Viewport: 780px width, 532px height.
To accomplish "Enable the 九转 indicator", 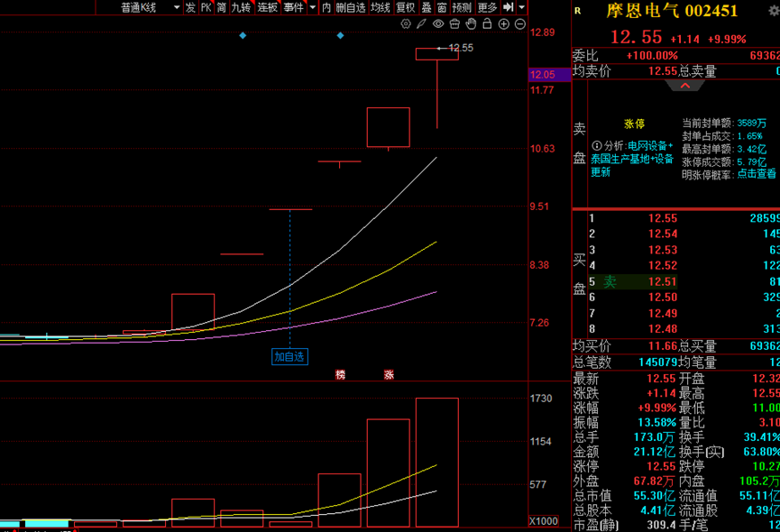I will pos(242,7).
